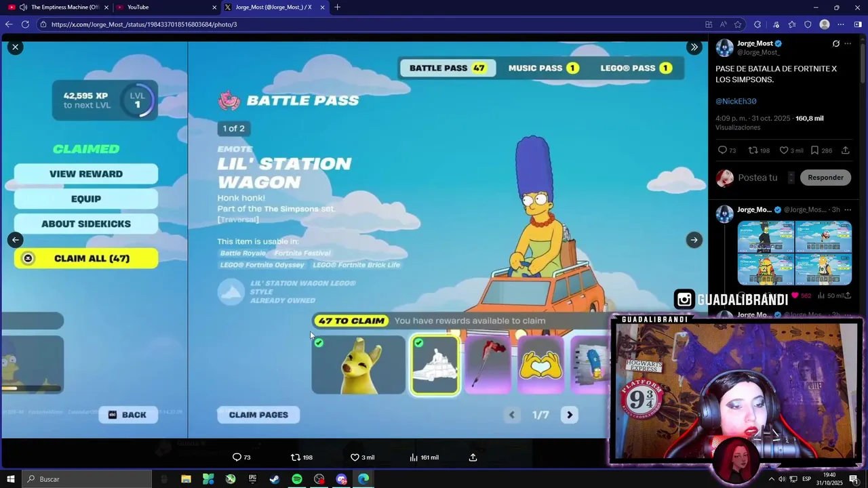Click MUSIC PASS tab in photo
Image resolution: width=868 pixels, height=488 pixels.
click(543, 68)
